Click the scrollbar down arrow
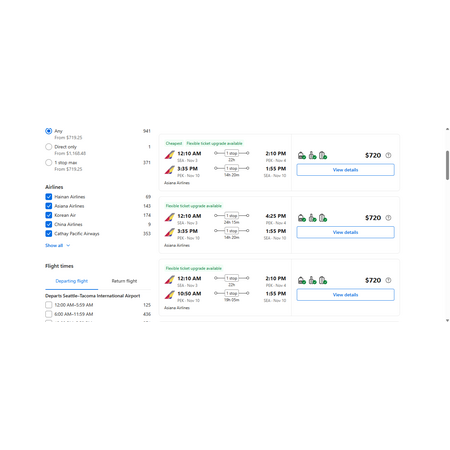This screenshot has height=450, width=450. click(x=447, y=320)
